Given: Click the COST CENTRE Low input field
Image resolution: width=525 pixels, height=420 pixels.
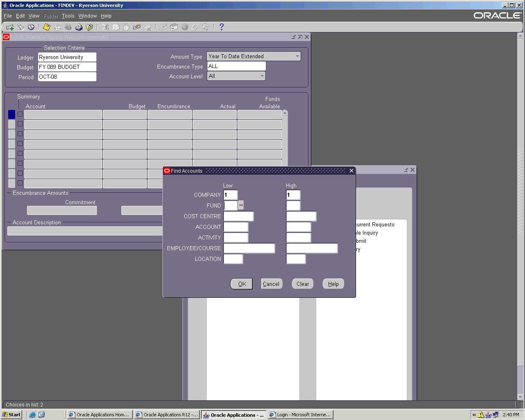Looking at the screenshot, I should pos(238,216).
